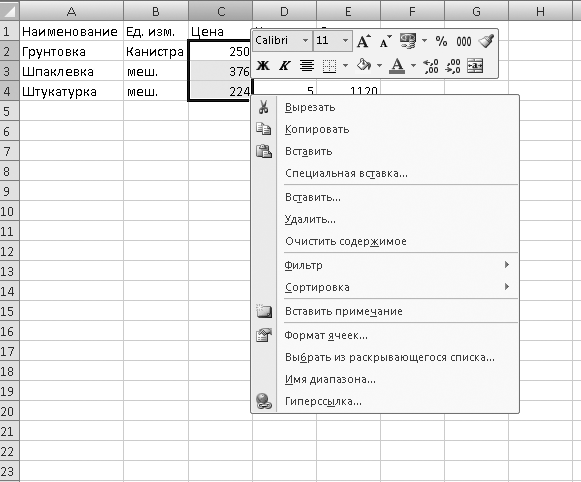This screenshot has width=581, height=482.
Task: Click the insert comment icon
Action: point(264,311)
